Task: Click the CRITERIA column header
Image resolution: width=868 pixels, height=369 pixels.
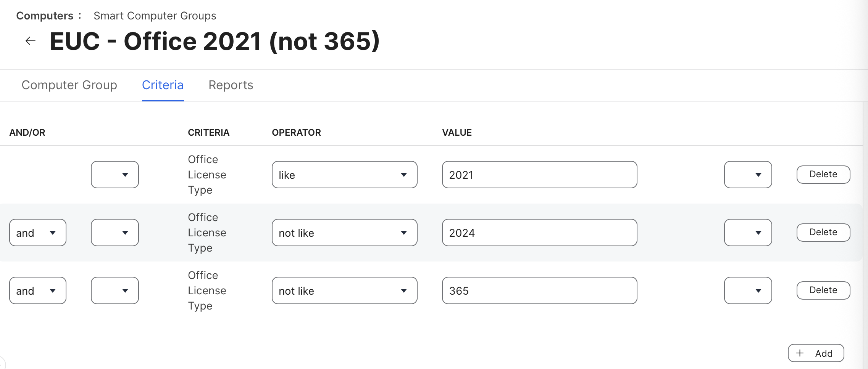Action: click(x=208, y=133)
